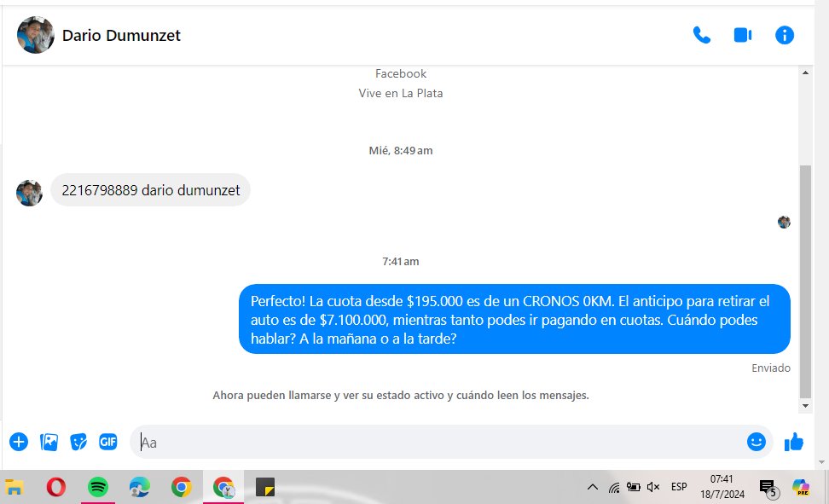Open the notification center with 5 alerts
The image size is (829, 504).
(x=768, y=488)
